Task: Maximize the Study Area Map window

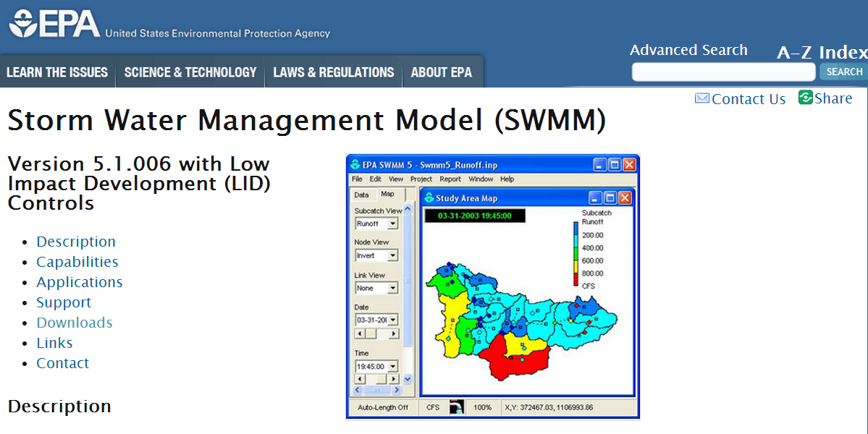Action: (x=610, y=198)
